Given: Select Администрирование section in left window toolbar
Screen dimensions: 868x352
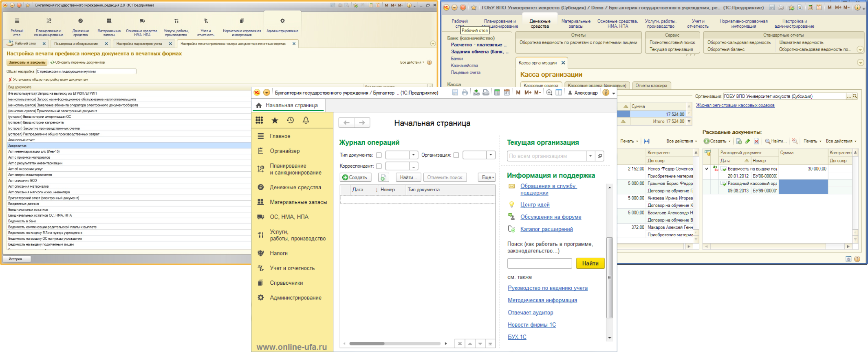Looking at the screenshot, I should click(x=282, y=25).
